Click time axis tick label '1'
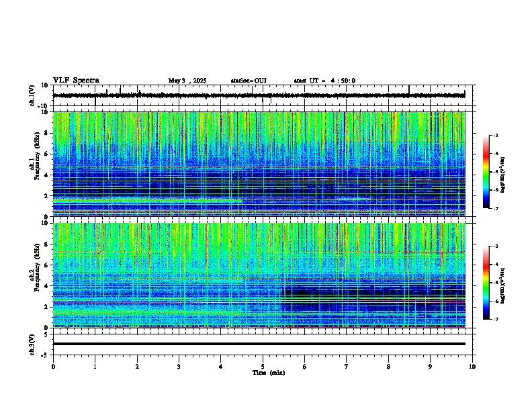The height and width of the screenshot is (411, 532). tap(95, 367)
